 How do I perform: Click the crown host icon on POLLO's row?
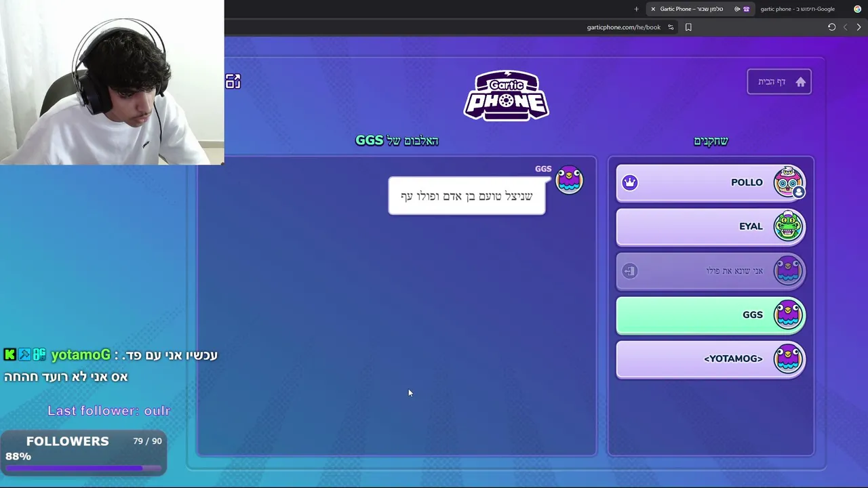point(630,182)
